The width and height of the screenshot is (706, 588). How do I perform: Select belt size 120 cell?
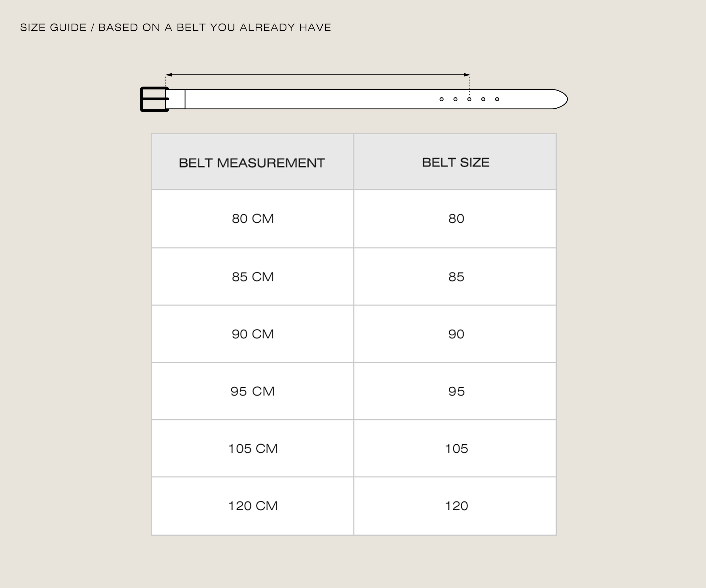click(x=455, y=506)
